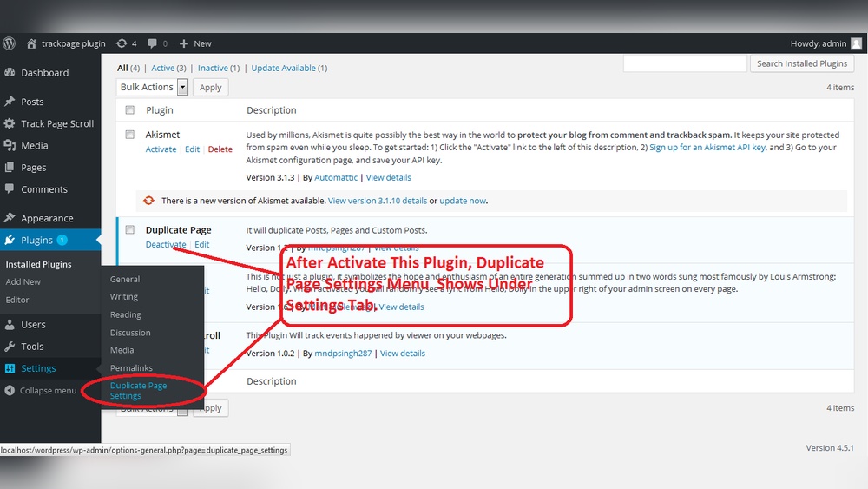868x489 pixels.
Task: Click the Appearance brush icon
Action: click(x=10, y=218)
